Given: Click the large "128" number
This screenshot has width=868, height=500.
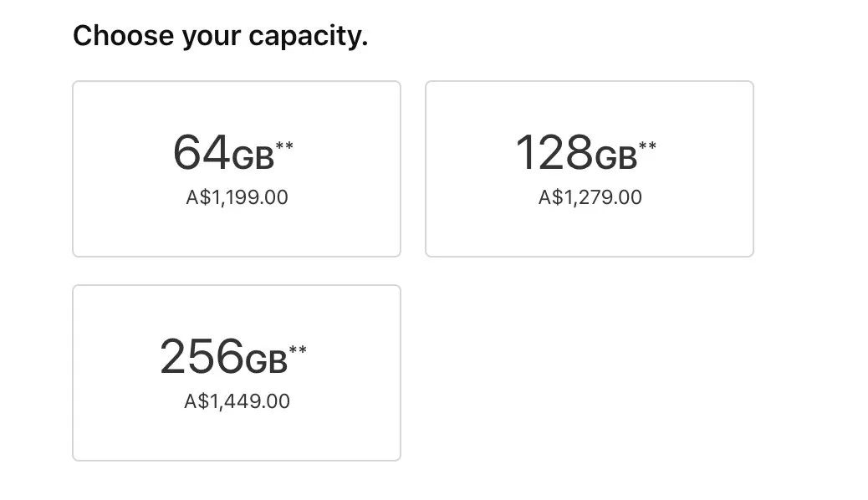Looking at the screenshot, I should [554, 153].
